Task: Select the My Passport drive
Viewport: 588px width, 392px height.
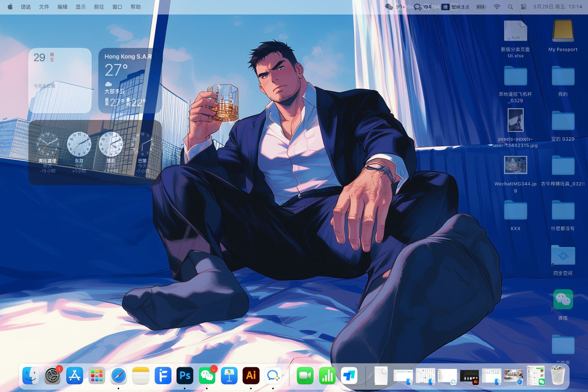Action: coord(563,36)
